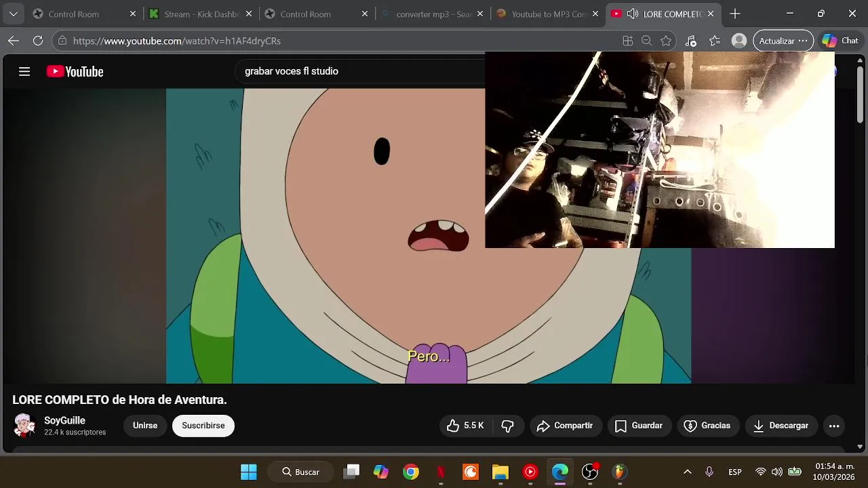Switch to the converter mp3 search tab

coord(433,14)
